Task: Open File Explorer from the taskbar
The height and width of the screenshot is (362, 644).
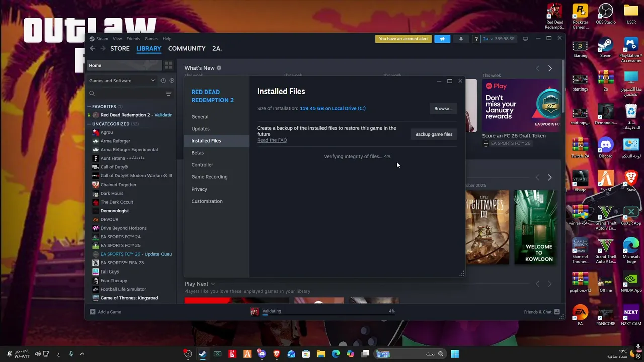Action: pos(320,354)
